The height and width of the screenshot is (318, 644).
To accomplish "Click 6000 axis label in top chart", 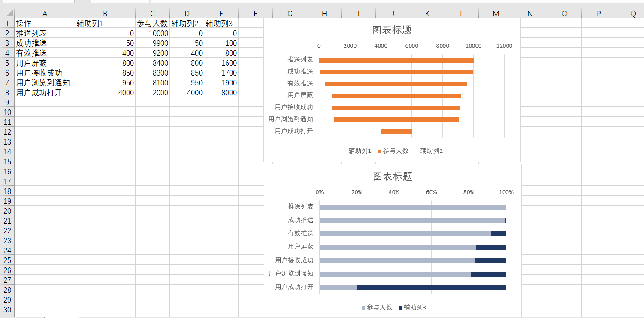I will [x=411, y=46].
